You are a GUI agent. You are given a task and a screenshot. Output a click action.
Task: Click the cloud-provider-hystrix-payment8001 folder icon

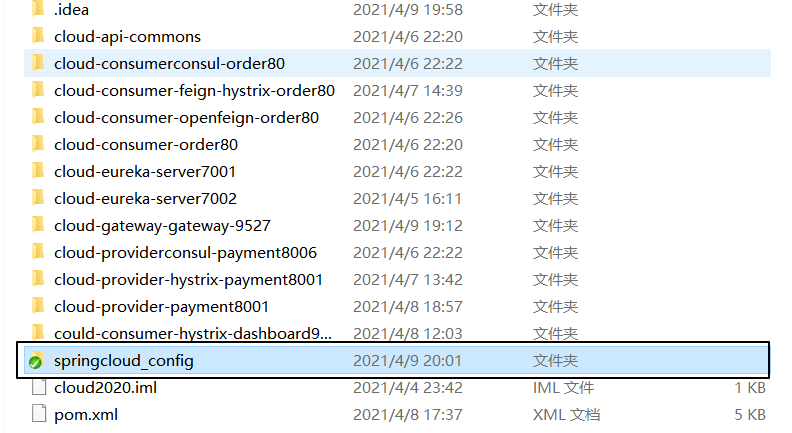[38, 279]
